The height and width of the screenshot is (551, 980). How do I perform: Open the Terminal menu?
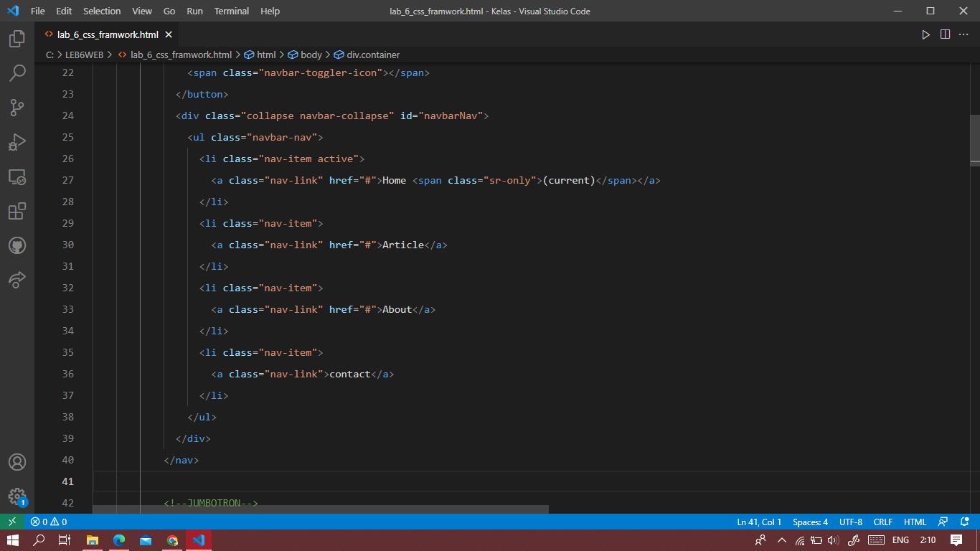click(x=231, y=11)
